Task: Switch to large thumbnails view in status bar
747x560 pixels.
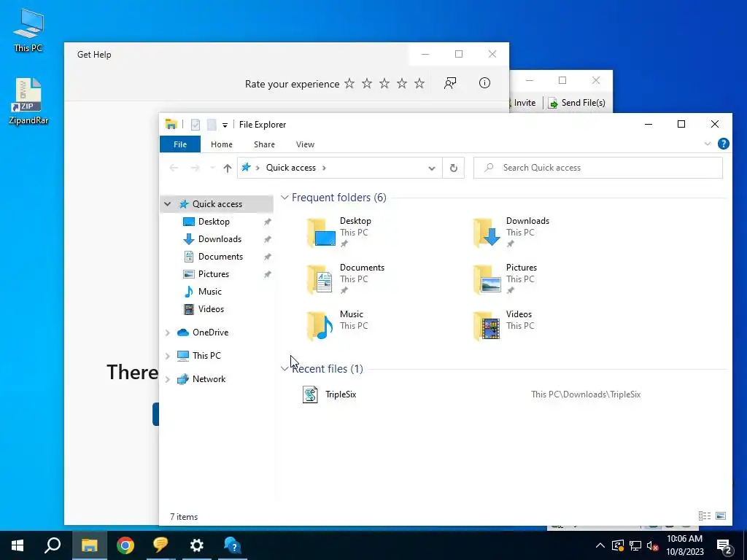Action: point(721,516)
